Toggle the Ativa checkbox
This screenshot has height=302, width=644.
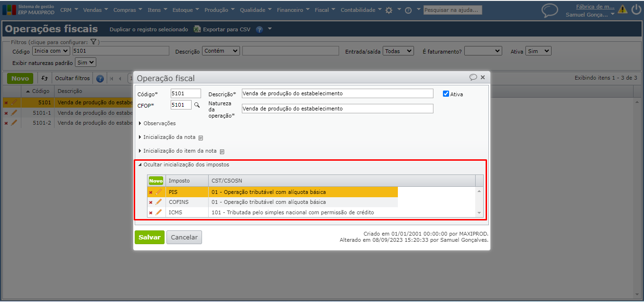pos(446,94)
